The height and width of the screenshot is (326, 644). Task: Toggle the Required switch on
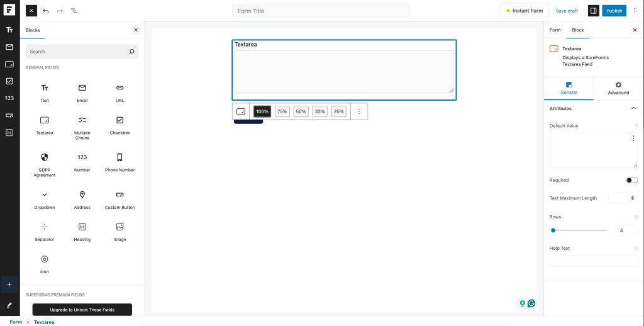point(631,180)
